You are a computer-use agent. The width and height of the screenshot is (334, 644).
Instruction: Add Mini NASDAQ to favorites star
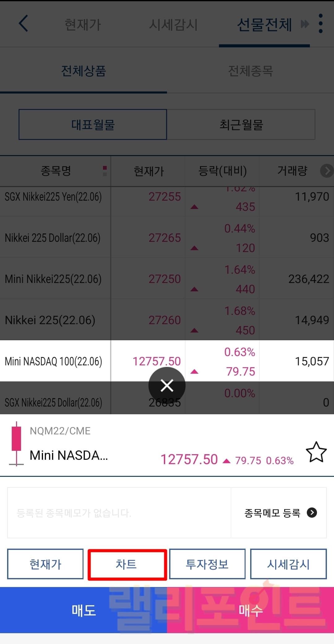click(316, 452)
